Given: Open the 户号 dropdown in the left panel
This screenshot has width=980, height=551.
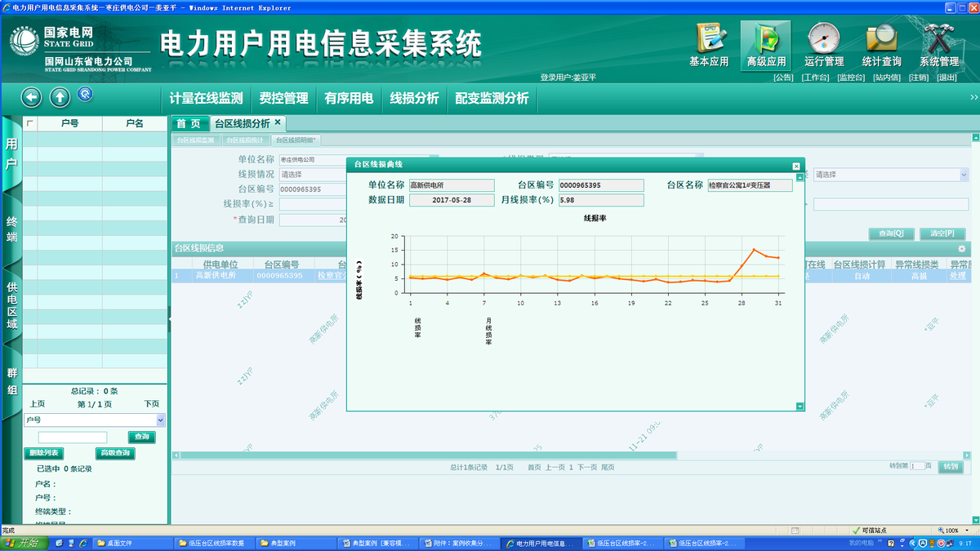Looking at the screenshot, I should click(x=160, y=420).
